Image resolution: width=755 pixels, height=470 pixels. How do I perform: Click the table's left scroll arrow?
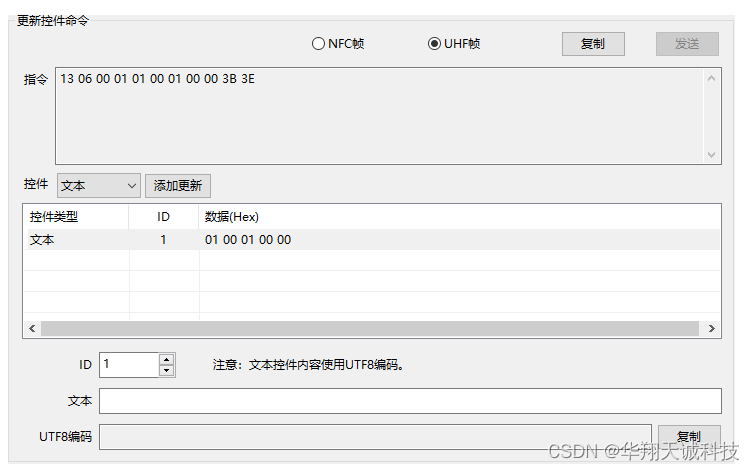click(x=32, y=328)
